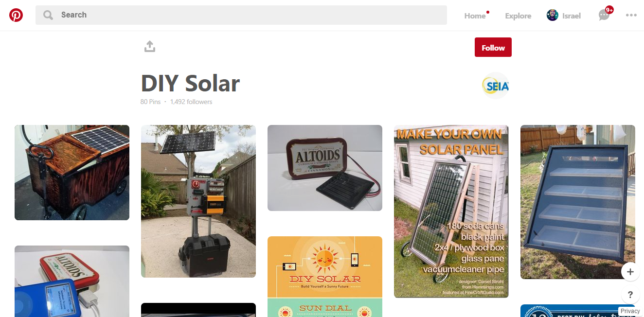Focus the Search input field
644x317 pixels.
click(x=241, y=15)
